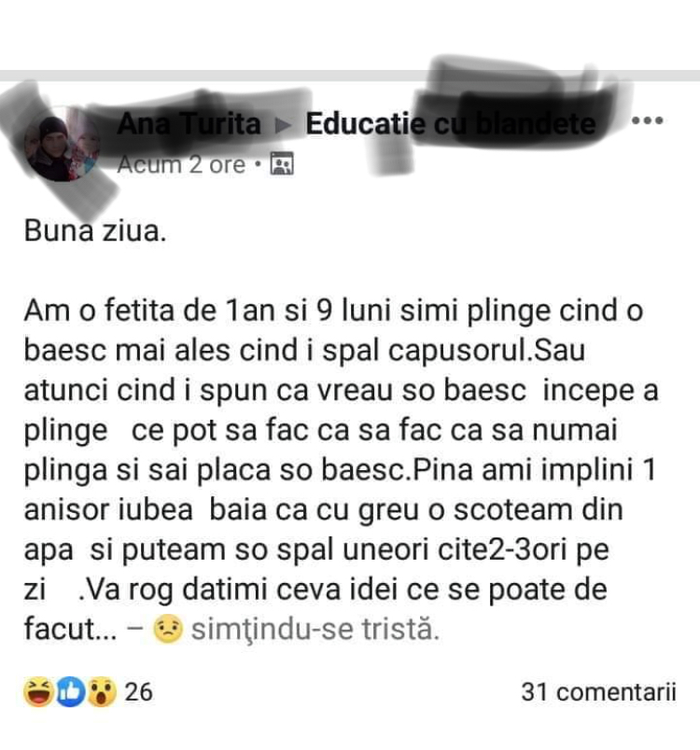Click the 'simțindu-se tristă' feeling text
The image size is (700, 750).
coord(315,630)
